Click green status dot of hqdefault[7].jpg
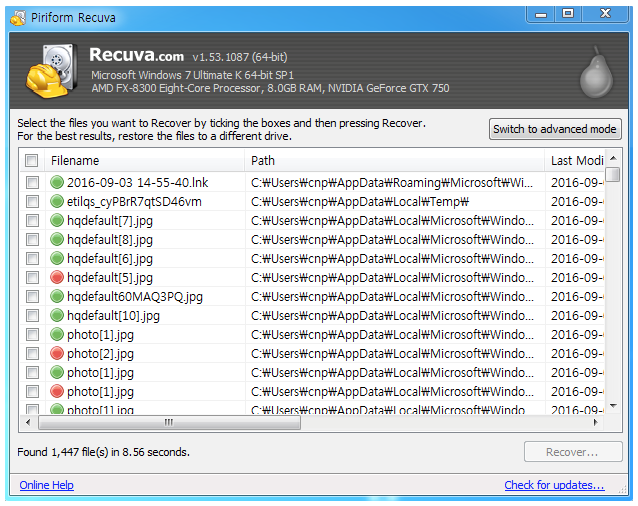 [x=57, y=220]
